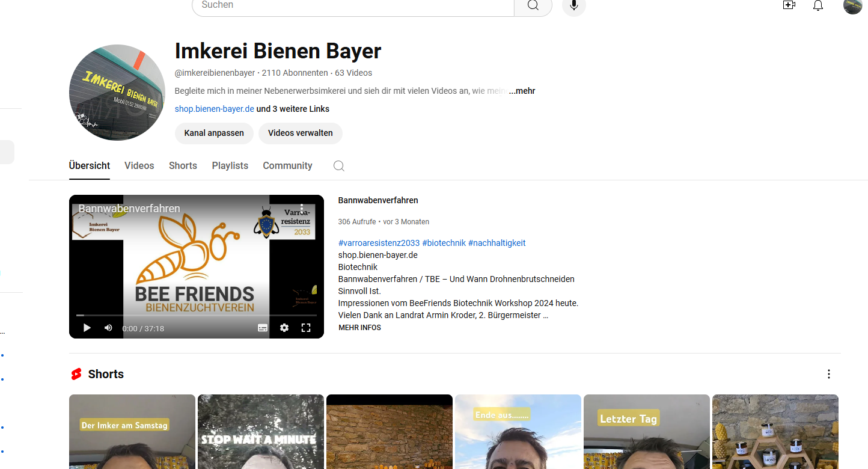Viewport: 868px width, 469px height.
Task: Click the search magnifier button
Action: click(533, 5)
